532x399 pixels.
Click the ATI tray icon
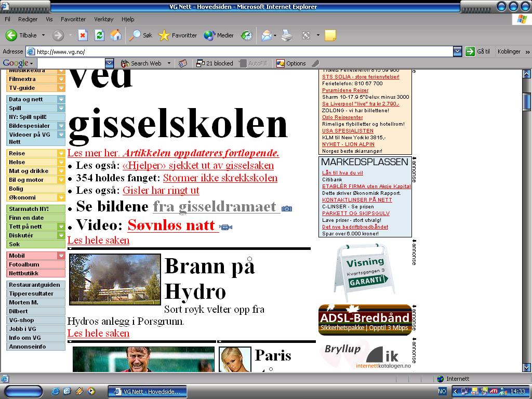click(x=493, y=391)
